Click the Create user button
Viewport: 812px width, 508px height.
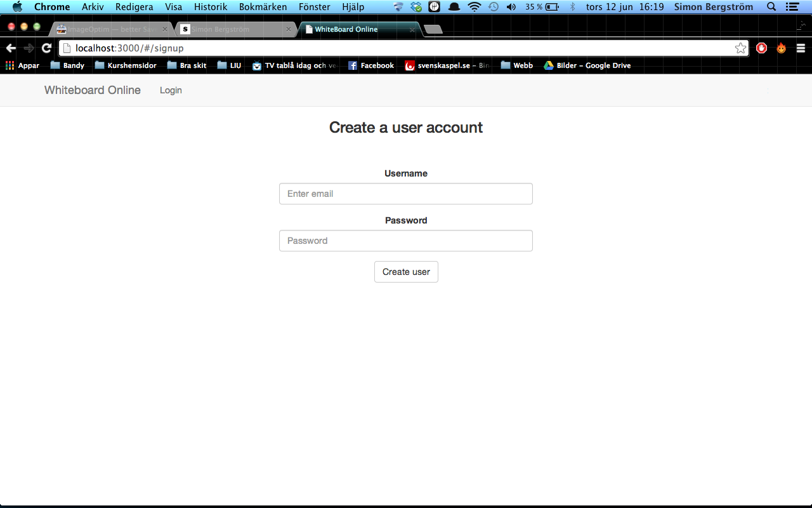click(x=406, y=272)
